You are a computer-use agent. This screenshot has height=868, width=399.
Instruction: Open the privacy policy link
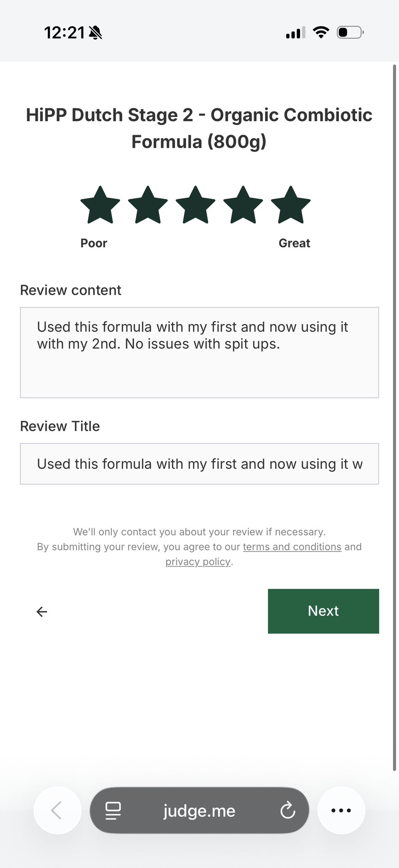tap(198, 562)
